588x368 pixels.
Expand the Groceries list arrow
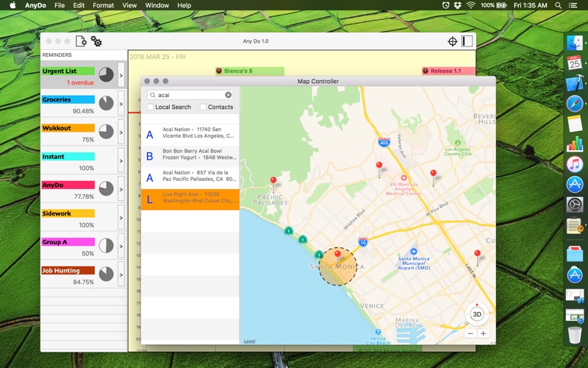[121, 104]
